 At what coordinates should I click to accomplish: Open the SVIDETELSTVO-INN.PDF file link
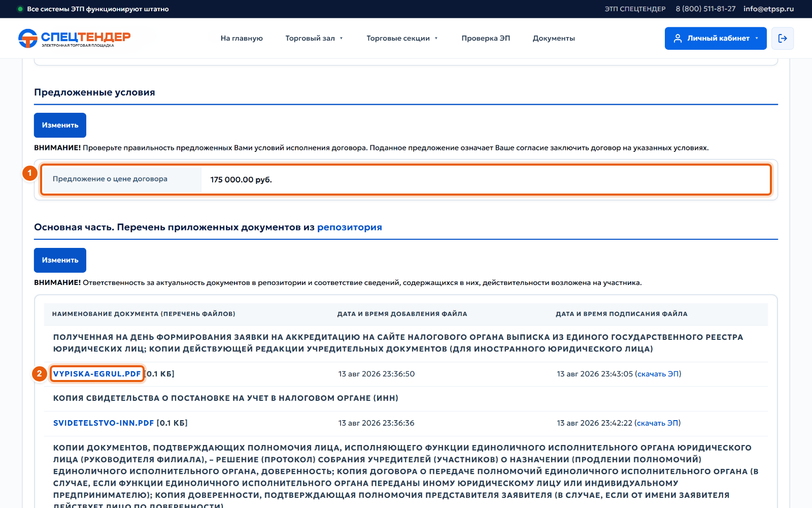[104, 423]
